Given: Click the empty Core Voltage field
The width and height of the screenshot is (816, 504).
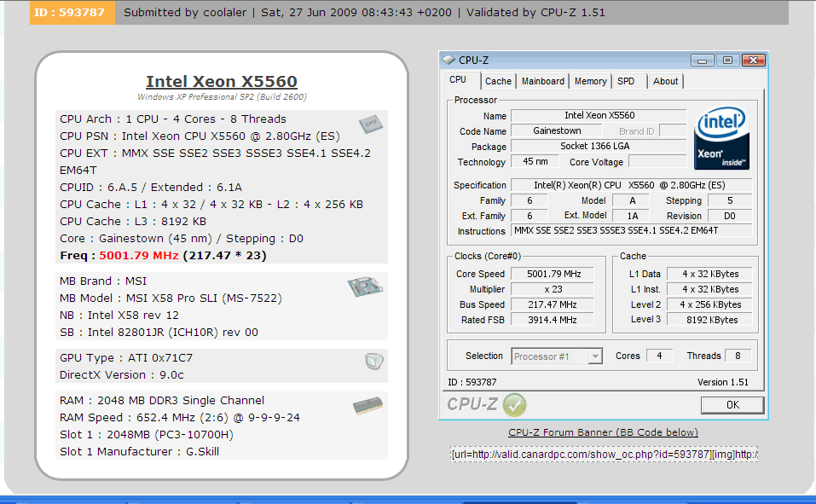Looking at the screenshot, I should coord(657,161).
